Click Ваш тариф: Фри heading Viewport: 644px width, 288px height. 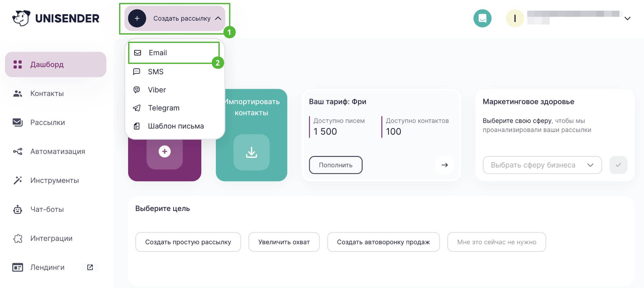click(x=337, y=102)
